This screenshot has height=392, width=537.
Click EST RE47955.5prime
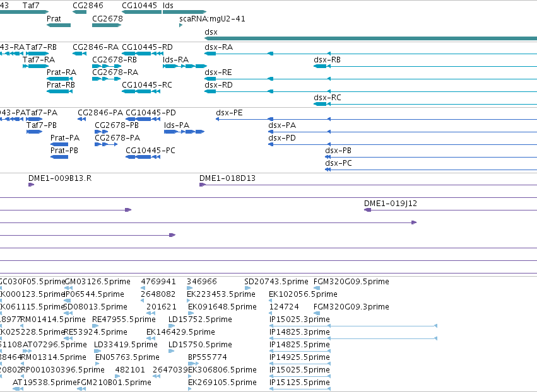coord(124,320)
